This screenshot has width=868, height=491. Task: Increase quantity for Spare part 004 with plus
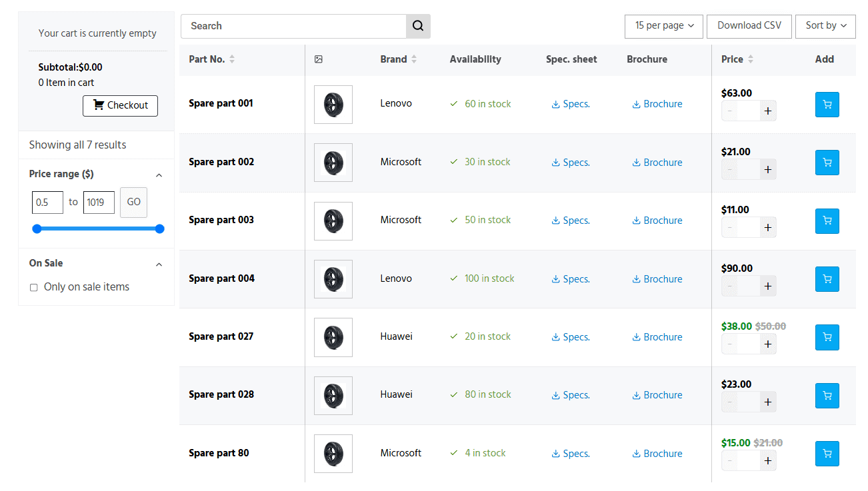(767, 286)
